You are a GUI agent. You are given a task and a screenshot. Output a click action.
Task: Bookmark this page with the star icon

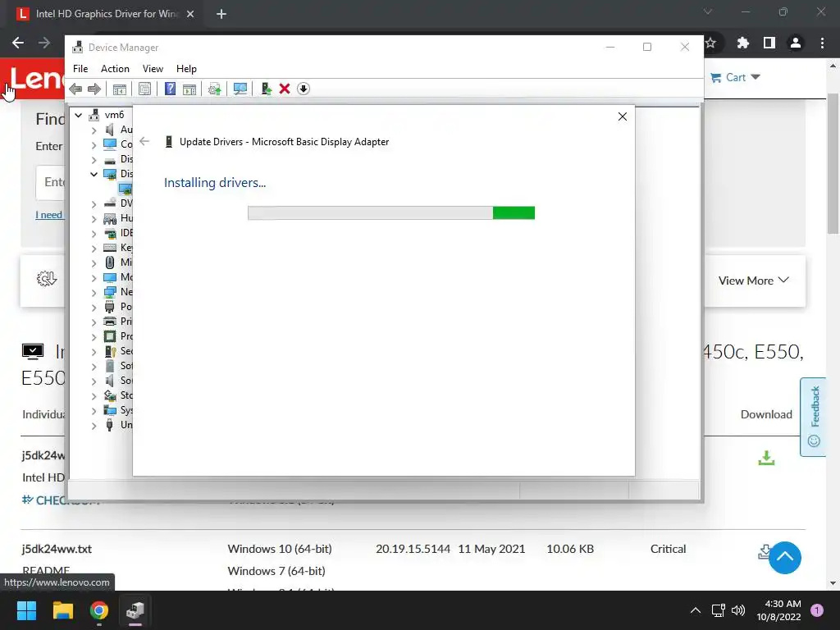pyautogui.click(x=710, y=43)
